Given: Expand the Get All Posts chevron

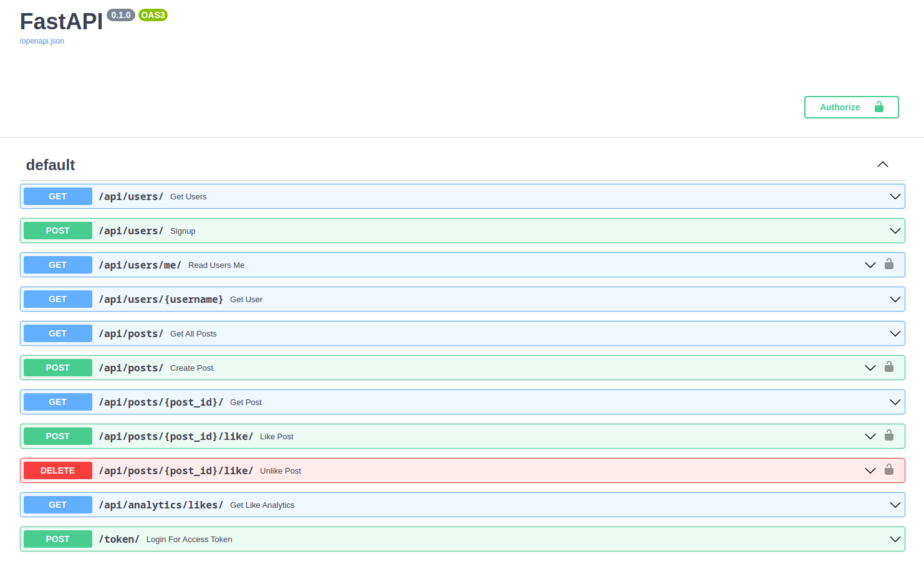Looking at the screenshot, I should click(895, 333).
